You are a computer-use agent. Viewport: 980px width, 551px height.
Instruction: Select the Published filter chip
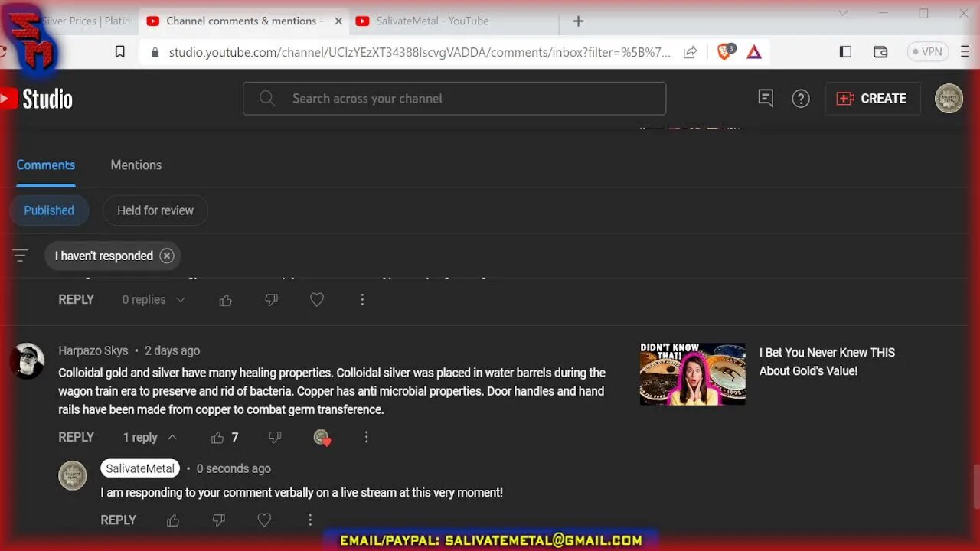49,210
